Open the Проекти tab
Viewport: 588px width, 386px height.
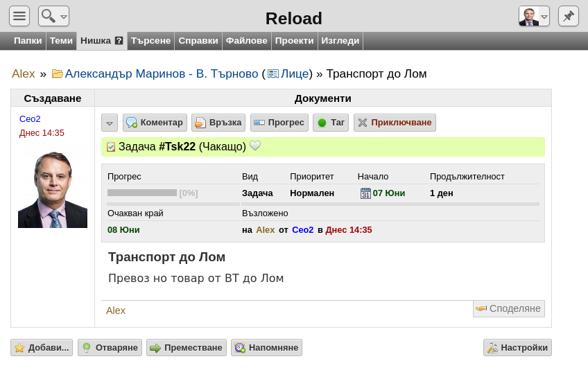(x=294, y=41)
